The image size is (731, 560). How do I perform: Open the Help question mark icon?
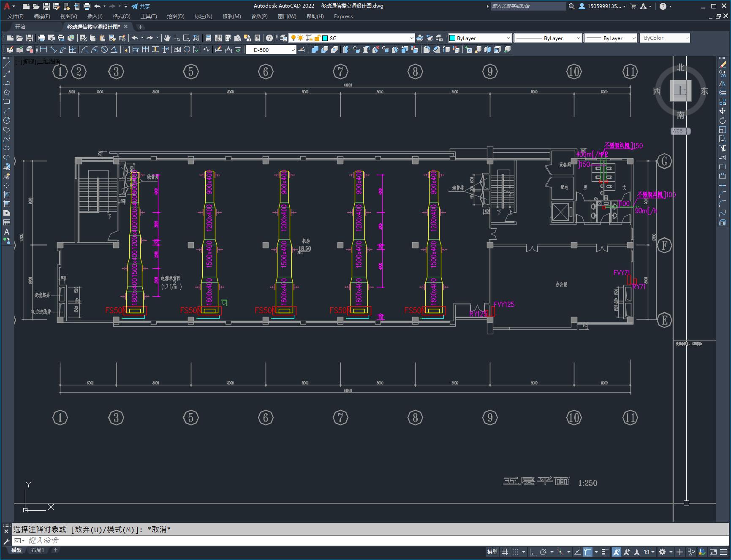point(269,38)
